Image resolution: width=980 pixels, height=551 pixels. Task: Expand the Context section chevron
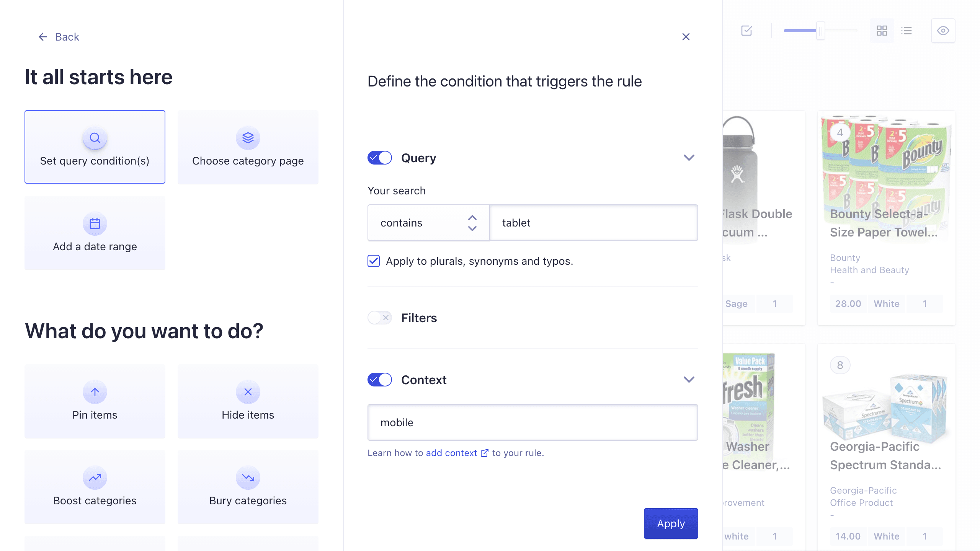tap(689, 380)
